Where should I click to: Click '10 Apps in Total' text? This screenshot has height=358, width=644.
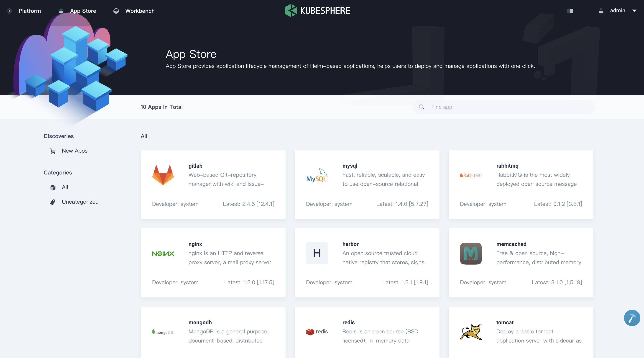[161, 107]
